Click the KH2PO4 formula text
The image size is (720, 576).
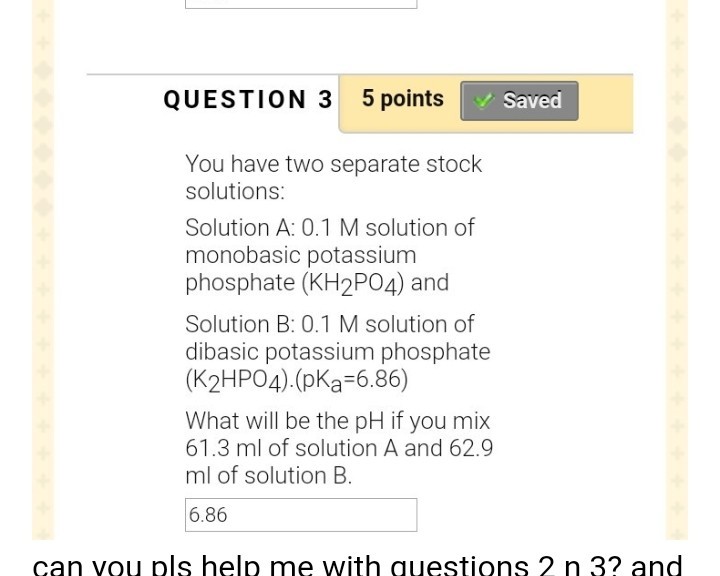(x=353, y=284)
